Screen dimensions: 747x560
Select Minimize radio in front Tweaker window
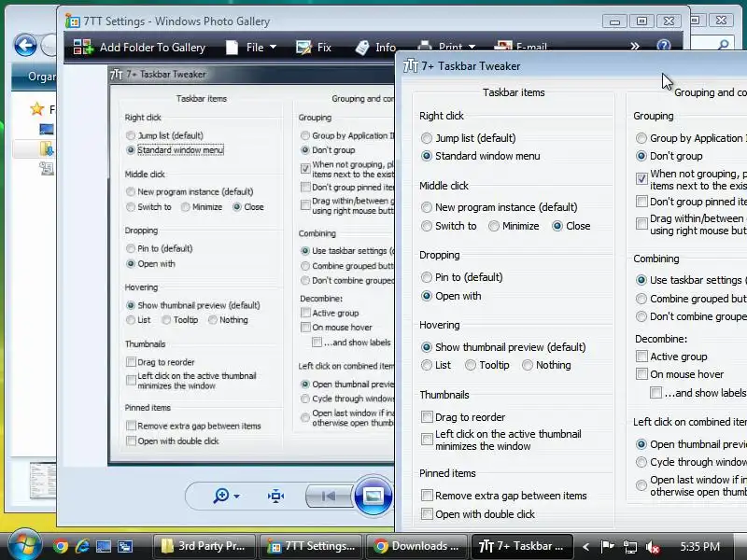(494, 226)
